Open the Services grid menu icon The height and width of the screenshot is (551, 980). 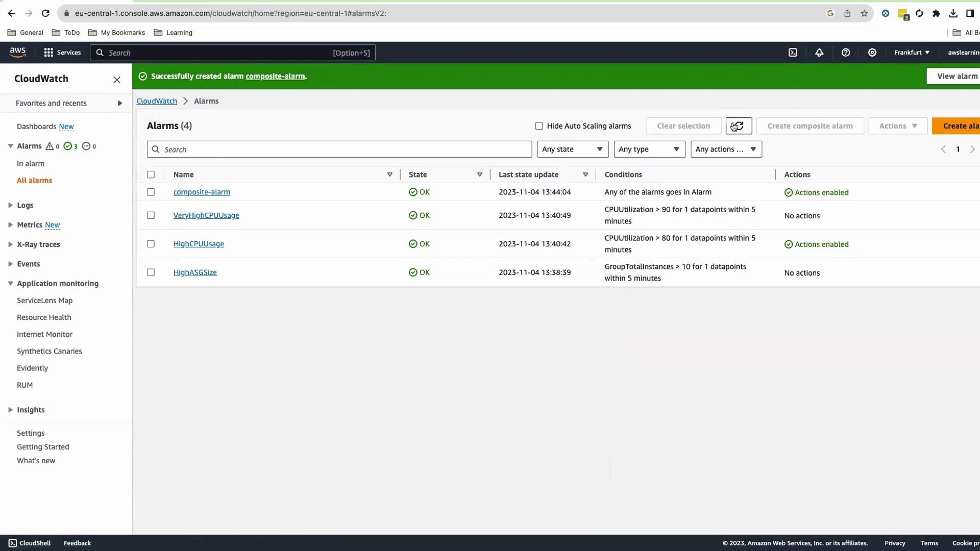(x=48, y=53)
